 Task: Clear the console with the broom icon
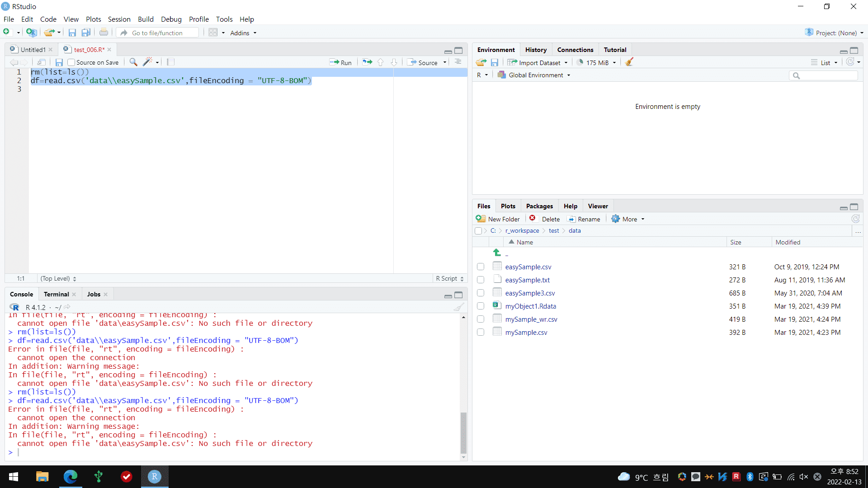tap(459, 307)
